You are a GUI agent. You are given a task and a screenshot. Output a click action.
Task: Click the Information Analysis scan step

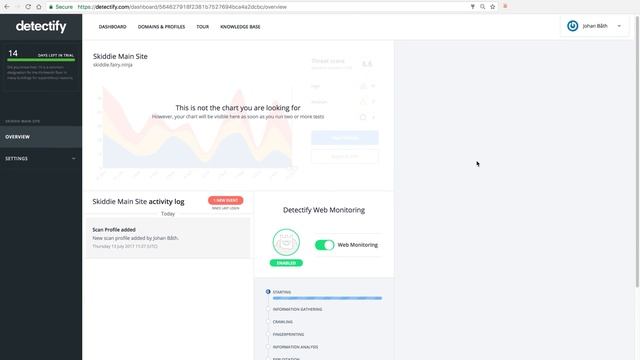click(x=295, y=347)
